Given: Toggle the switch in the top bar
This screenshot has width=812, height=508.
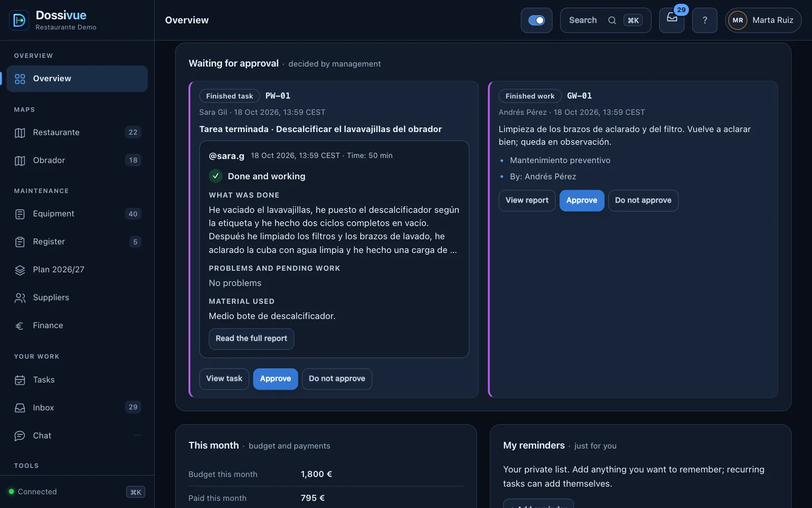Looking at the screenshot, I should [536, 20].
